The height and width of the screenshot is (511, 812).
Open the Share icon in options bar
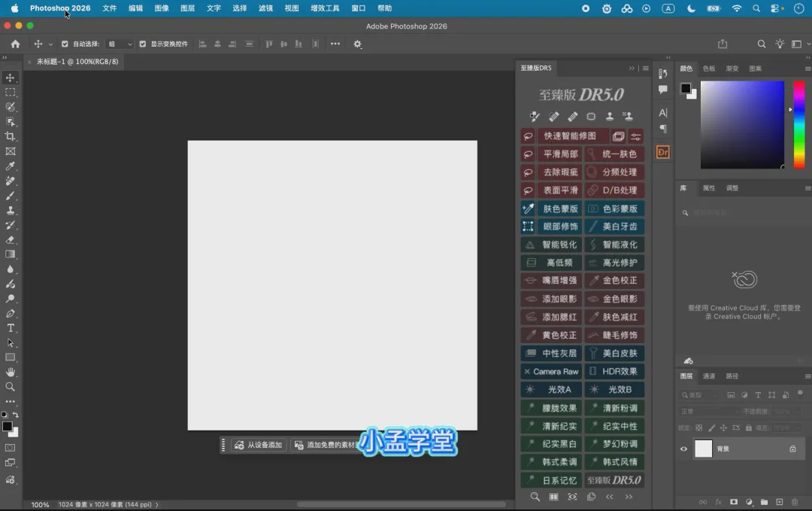coord(723,44)
